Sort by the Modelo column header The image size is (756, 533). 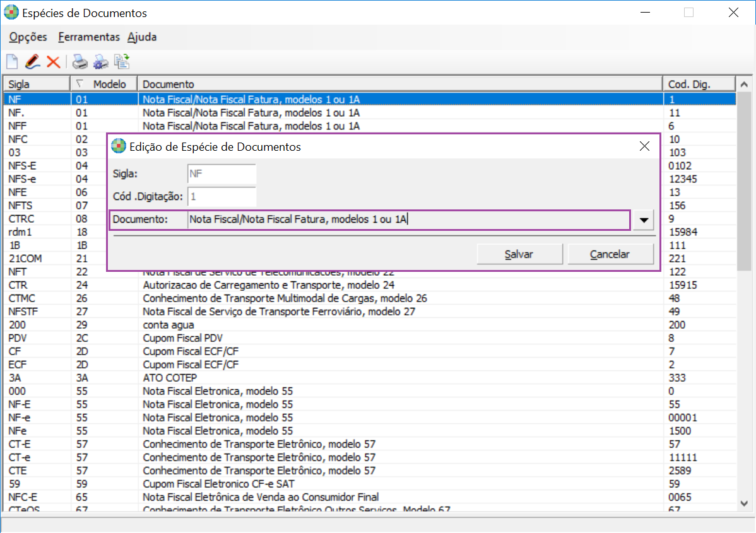[x=104, y=84]
